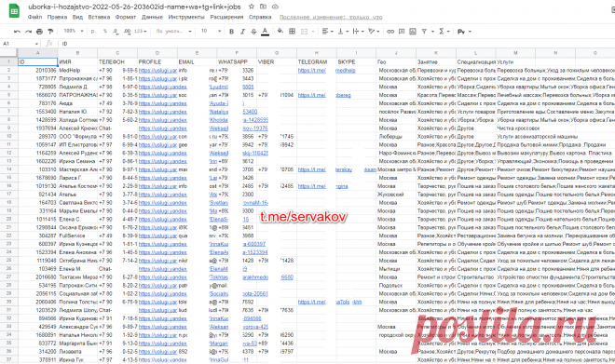Click the insert comment icon
The image size is (615, 364).
pos(402,32)
